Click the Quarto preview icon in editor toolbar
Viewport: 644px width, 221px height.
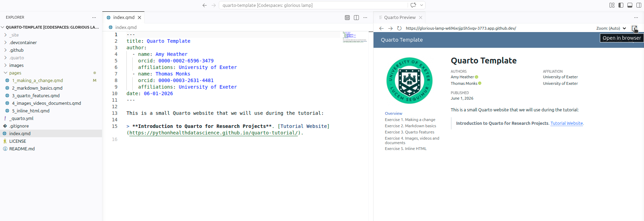pos(347,18)
